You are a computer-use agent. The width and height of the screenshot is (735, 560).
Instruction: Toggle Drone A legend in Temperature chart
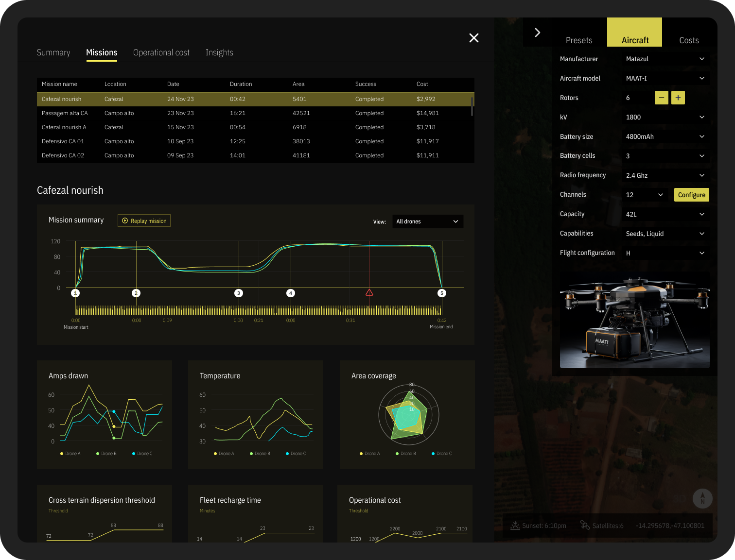coord(224,454)
